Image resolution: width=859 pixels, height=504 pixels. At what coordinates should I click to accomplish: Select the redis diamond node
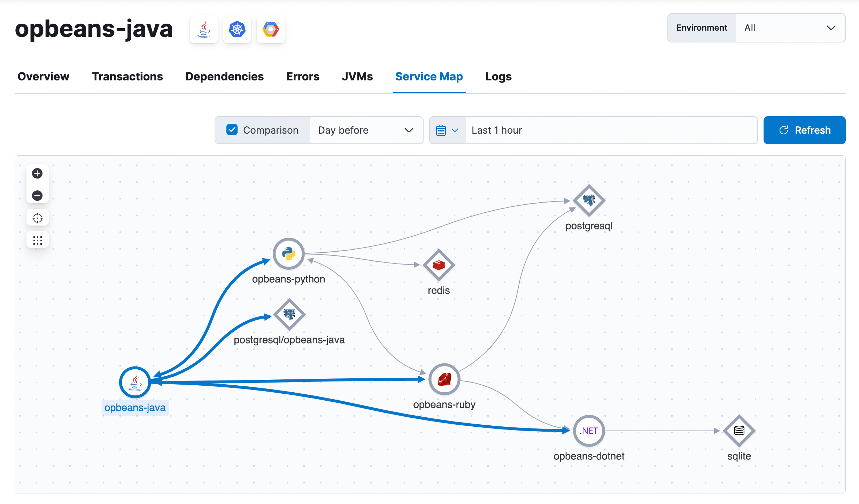(x=439, y=265)
